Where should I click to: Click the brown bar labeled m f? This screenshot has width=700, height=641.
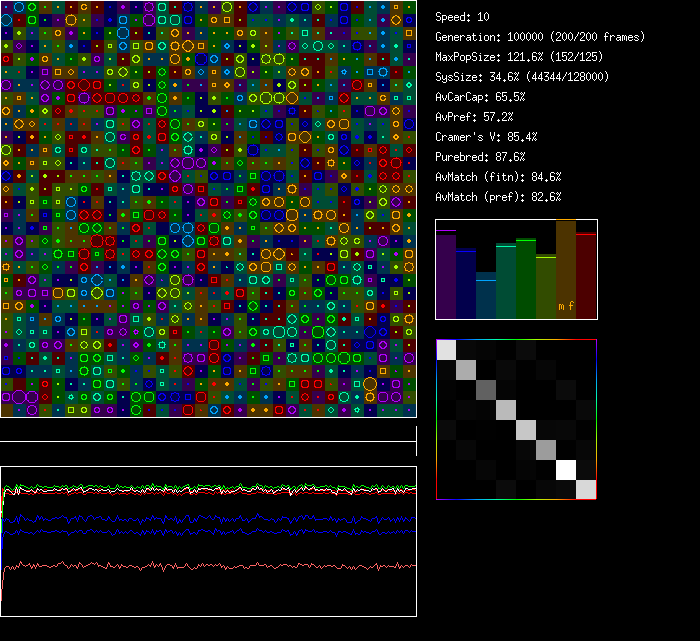coord(566,270)
